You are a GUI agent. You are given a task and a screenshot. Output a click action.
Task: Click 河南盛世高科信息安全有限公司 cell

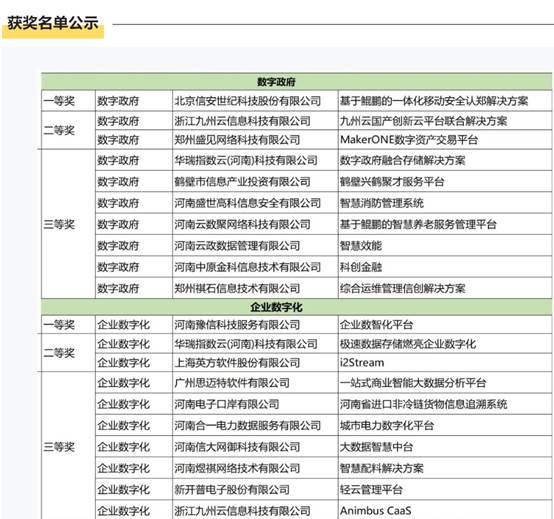tap(255, 203)
